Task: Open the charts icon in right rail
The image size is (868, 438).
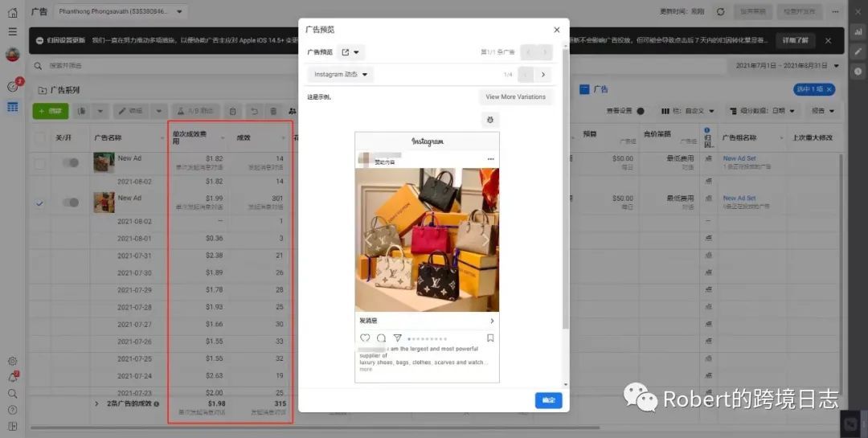Action: coord(858,31)
